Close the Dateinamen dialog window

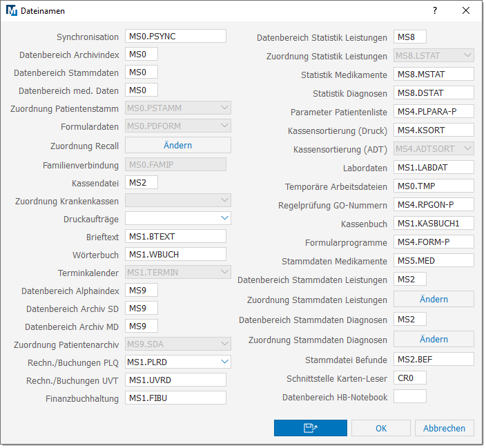[x=467, y=11]
